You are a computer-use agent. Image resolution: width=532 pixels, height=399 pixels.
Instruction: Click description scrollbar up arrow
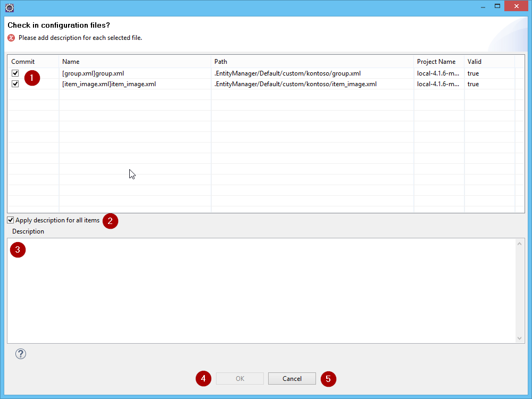[x=520, y=244]
